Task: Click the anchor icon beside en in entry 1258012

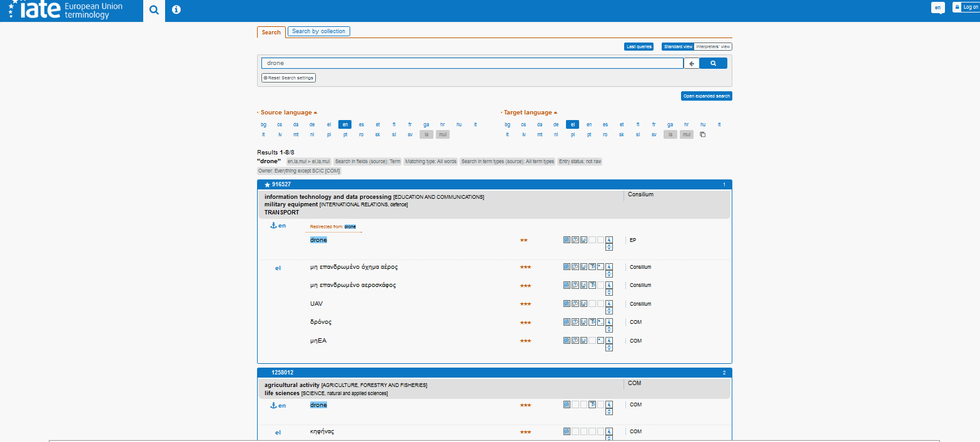Action: 273,405
